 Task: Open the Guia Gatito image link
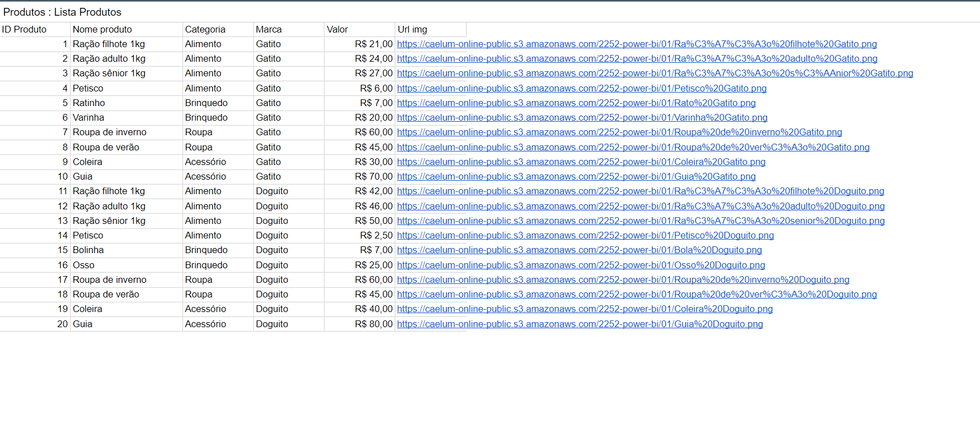576,176
